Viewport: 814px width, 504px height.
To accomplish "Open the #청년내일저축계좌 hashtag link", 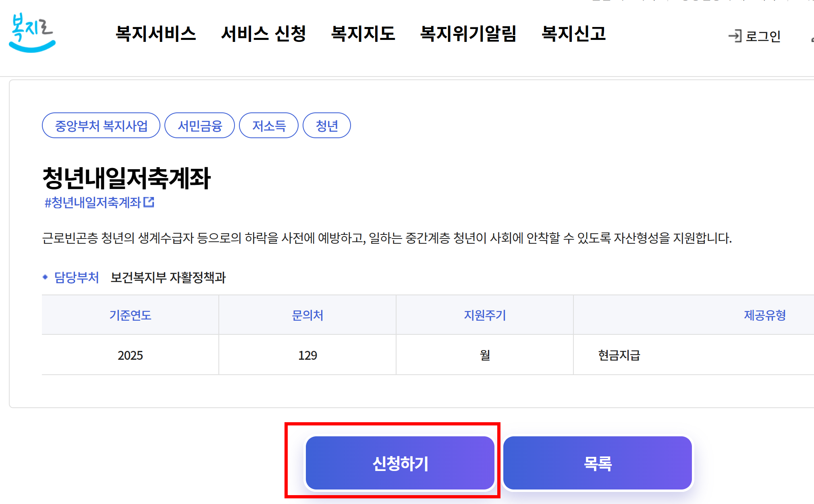I will [93, 203].
